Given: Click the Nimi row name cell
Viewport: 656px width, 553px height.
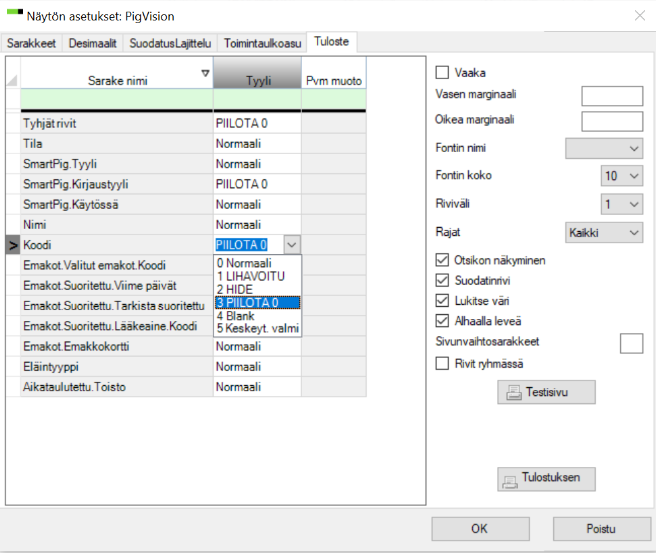Looking at the screenshot, I should [117, 225].
